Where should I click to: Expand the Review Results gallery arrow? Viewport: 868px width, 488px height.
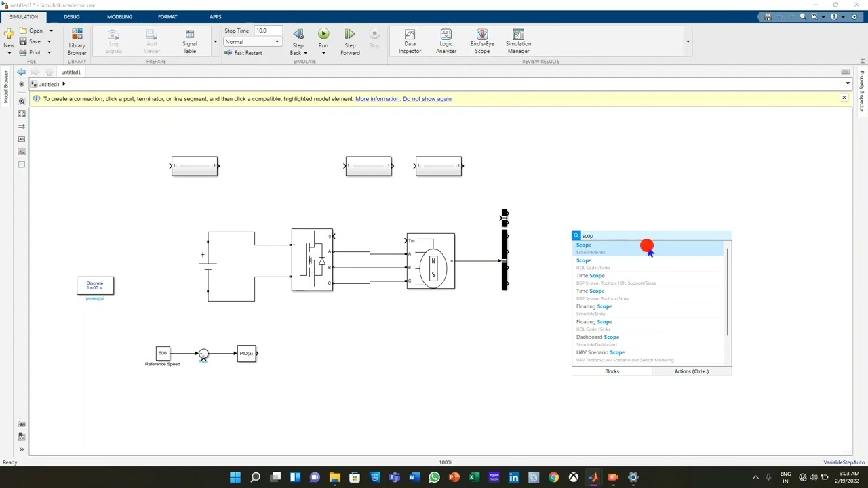(x=688, y=41)
